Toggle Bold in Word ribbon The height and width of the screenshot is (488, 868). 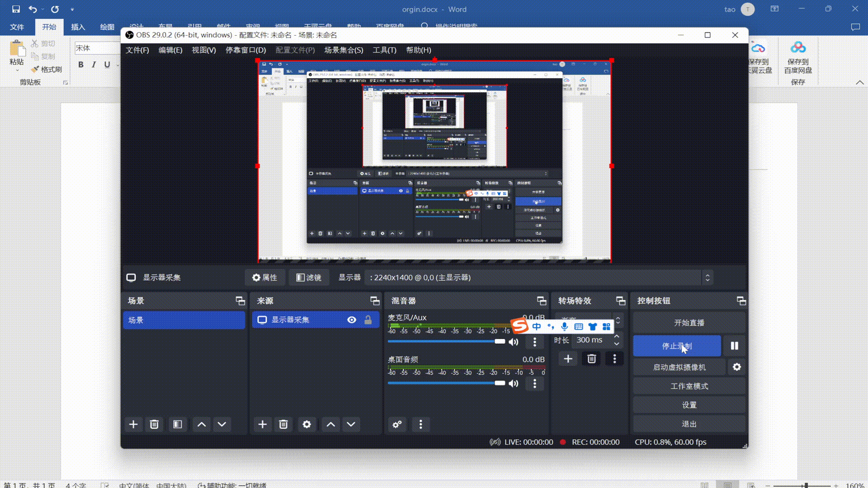click(x=81, y=65)
